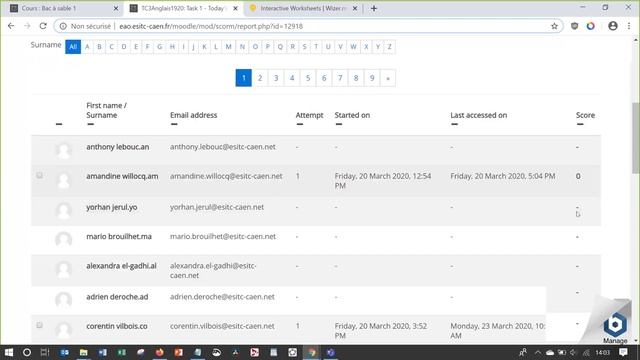The width and height of the screenshot is (640, 360).
Task: Open Task View in taskbar
Action: [45, 352]
